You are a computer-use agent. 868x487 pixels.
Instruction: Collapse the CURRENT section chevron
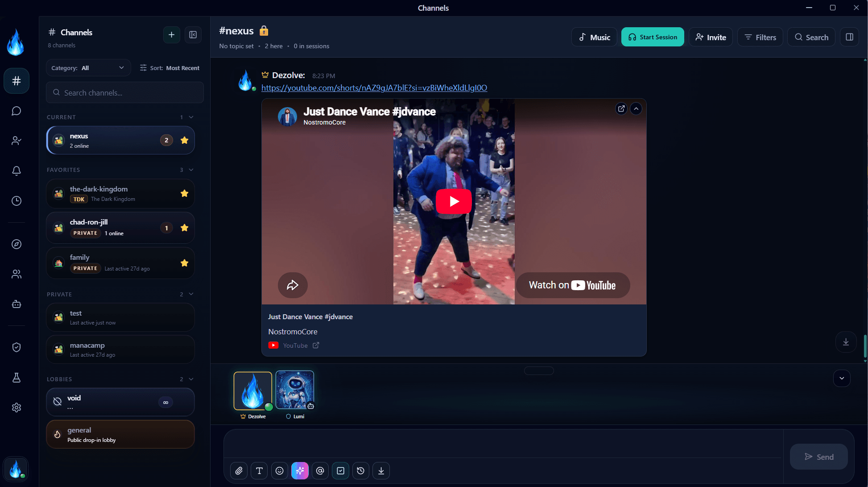(x=191, y=117)
